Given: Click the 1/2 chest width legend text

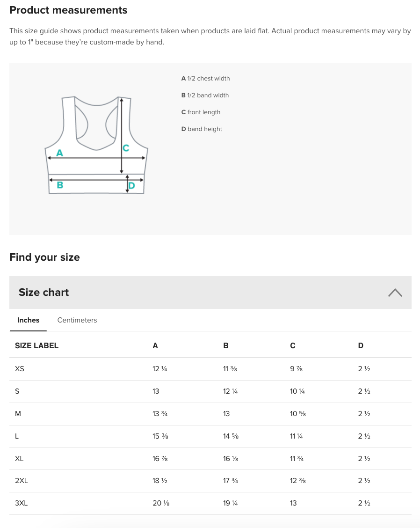Looking at the screenshot, I should click(208, 78).
